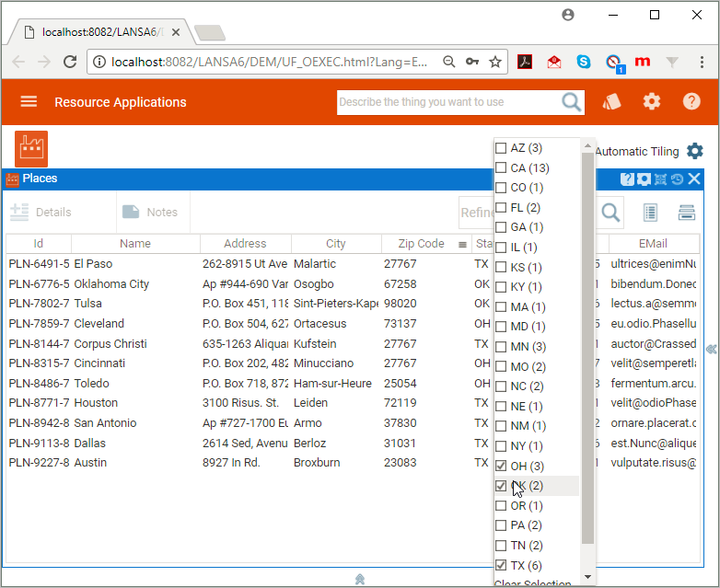Go back in browser history
This screenshot has width=720, height=588.
click(x=18, y=62)
